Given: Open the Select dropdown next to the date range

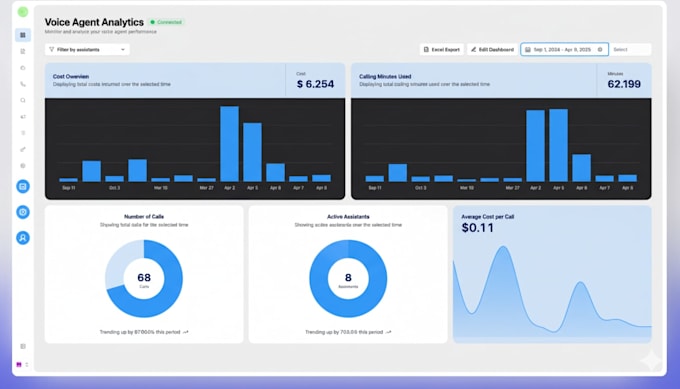Looking at the screenshot, I should tap(631, 49).
